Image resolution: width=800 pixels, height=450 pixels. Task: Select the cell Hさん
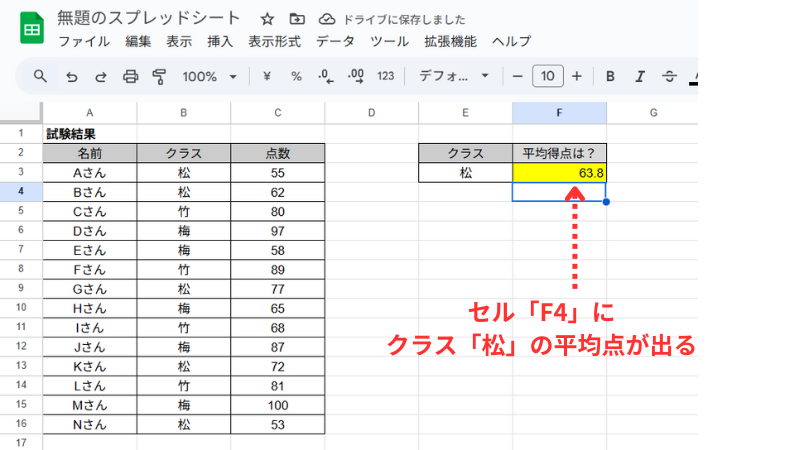tap(90, 309)
